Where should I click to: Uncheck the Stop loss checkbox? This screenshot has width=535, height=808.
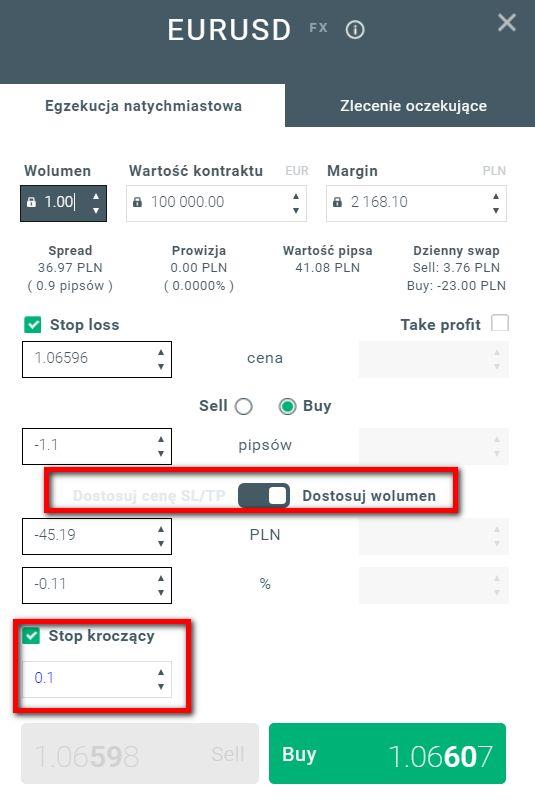(32, 325)
